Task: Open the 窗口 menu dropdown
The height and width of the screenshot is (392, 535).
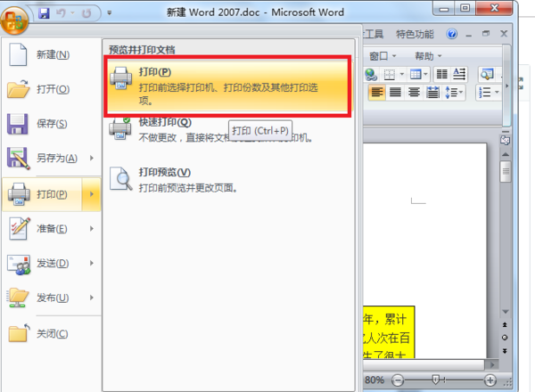Action: click(x=383, y=55)
